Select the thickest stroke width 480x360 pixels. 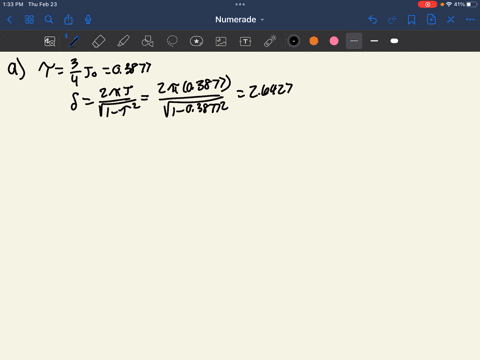[x=394, y=41]
